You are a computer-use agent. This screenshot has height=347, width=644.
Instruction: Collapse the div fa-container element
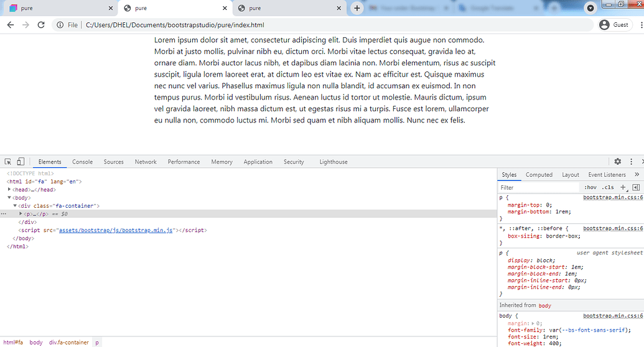[x=15, y=206]
